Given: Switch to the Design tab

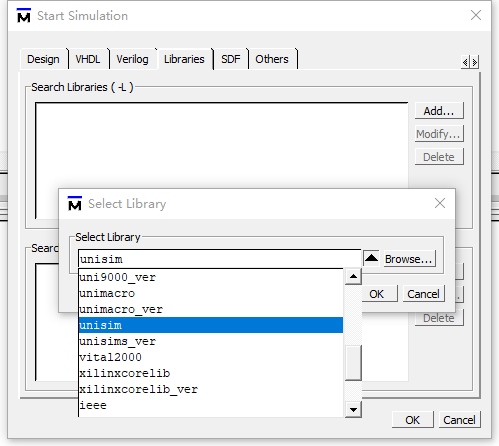Looking at the screenshot, I should [43, 59].
